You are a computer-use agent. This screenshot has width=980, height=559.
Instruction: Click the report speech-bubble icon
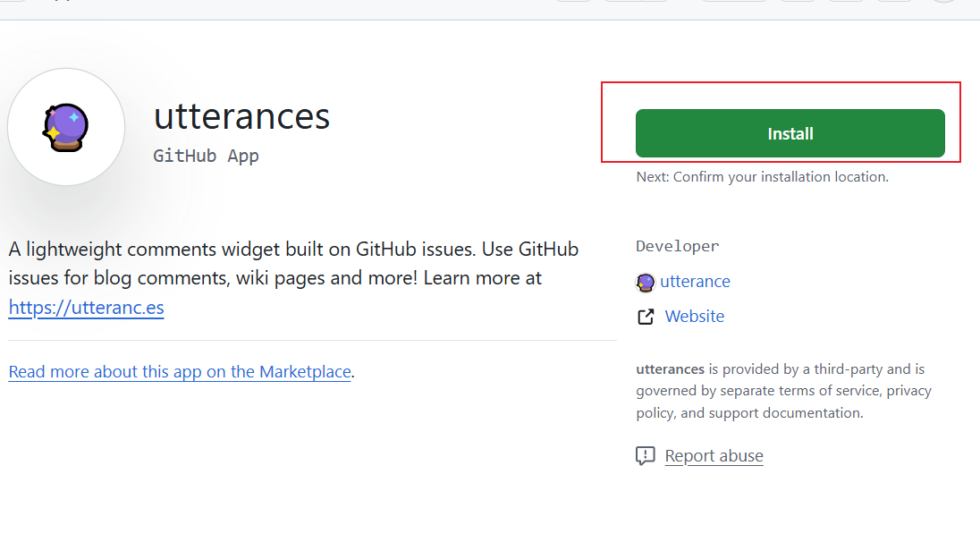(x=645, y=456)
